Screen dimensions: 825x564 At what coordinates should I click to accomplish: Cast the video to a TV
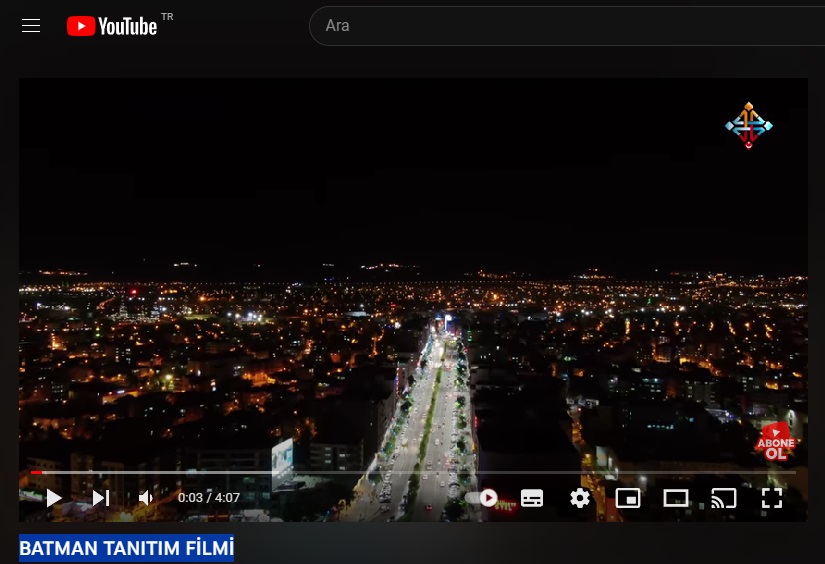pos(723,498)
